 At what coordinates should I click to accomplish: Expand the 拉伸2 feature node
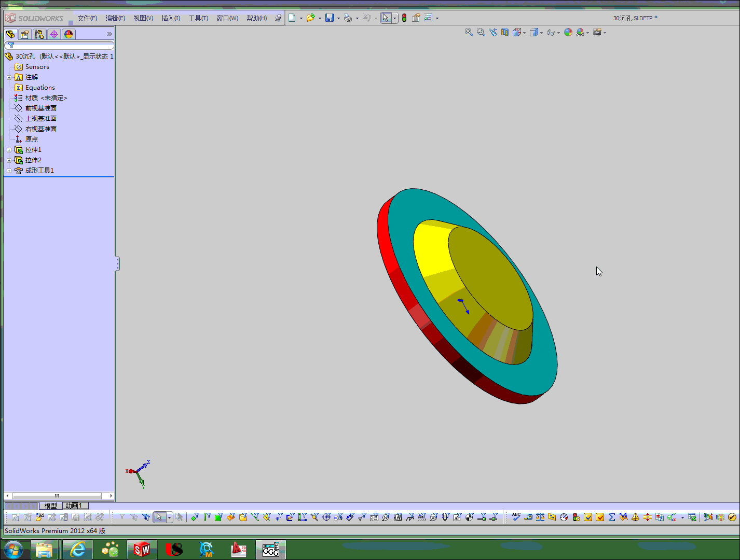pos(9,160)
